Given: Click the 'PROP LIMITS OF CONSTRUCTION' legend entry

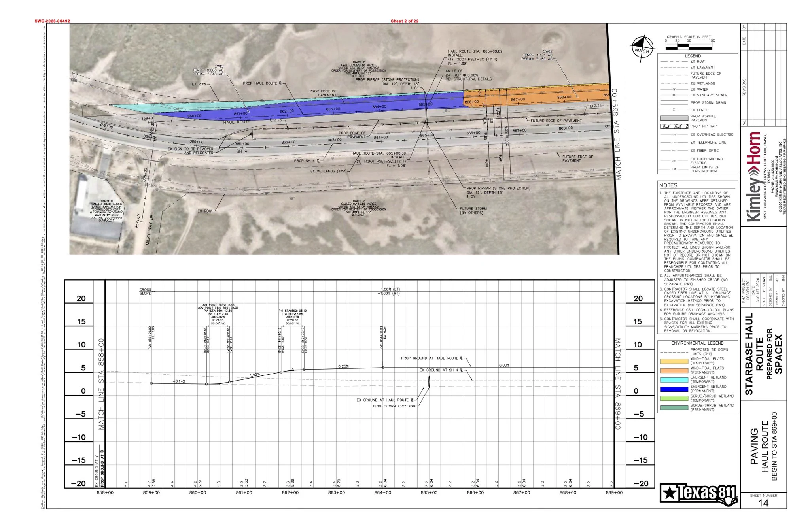Looking at the screenshot, I should coord(705,169).
